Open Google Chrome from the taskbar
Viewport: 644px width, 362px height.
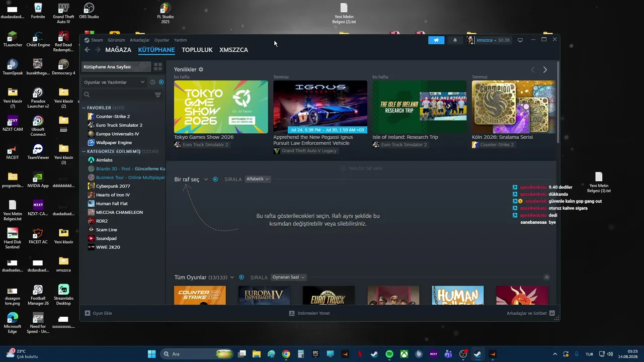(x=286, y=354)
